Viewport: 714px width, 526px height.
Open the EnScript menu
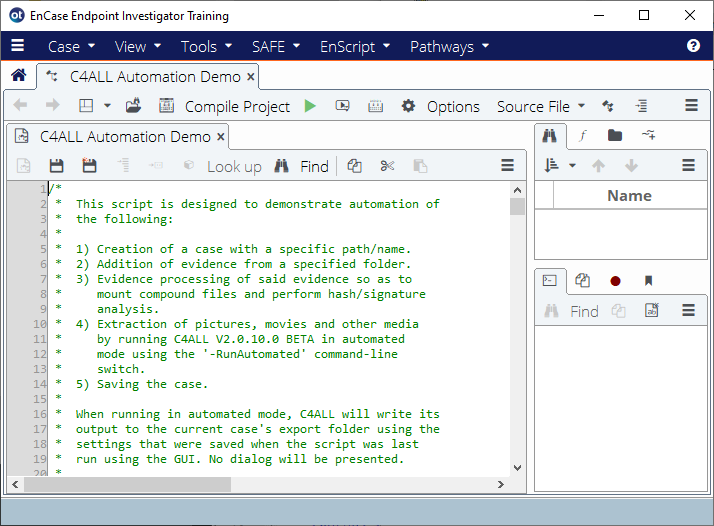click(355, 46)
